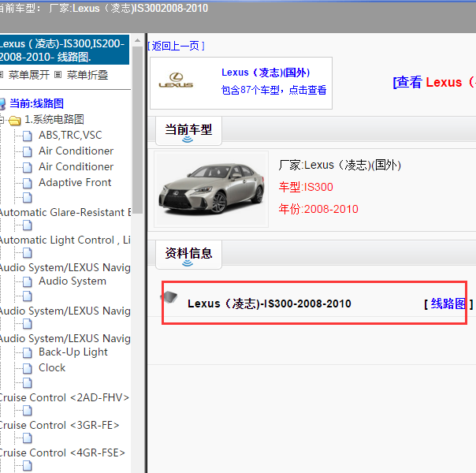This screenshot has width=476, height=473.
Task: Collapse the 1.系统电路图 folder expander
Action: 2,120
